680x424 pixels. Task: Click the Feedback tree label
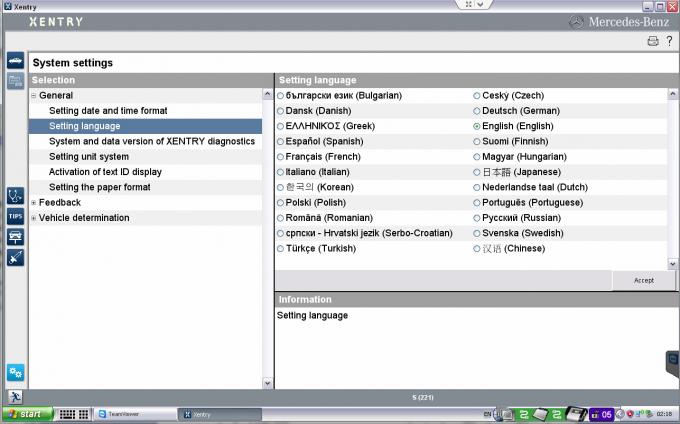point(60,202)
